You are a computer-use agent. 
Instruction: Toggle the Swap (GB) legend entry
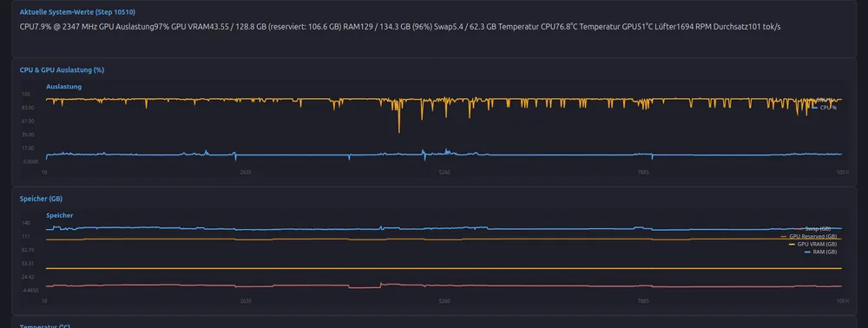coord(813,228)
